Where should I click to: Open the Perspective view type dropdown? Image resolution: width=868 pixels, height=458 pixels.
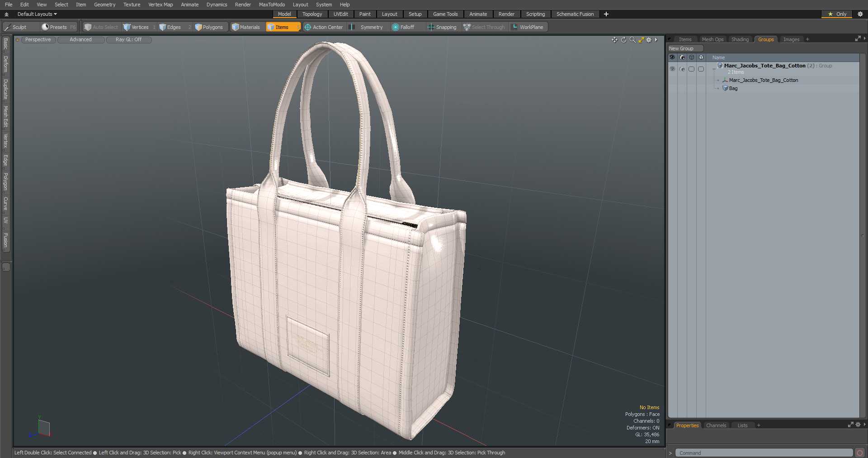(x=38, y=40)
